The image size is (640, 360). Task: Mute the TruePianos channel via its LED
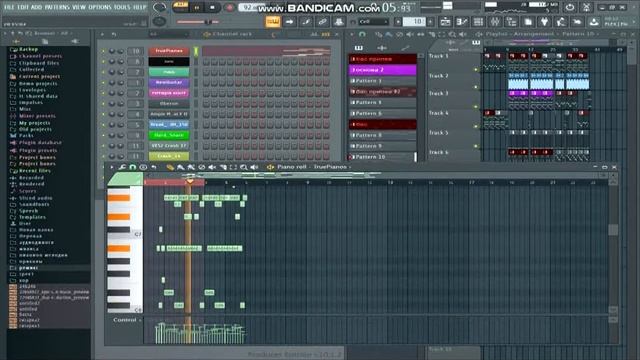[103, 51]
